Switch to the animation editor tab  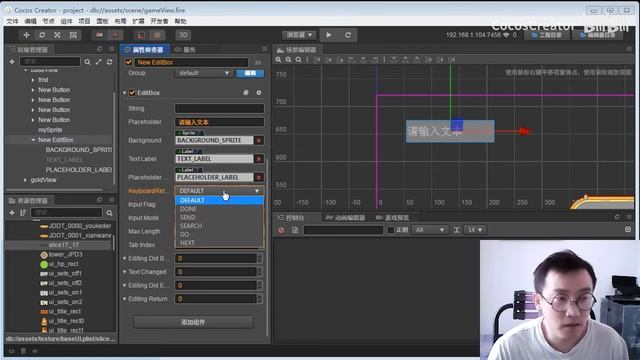click(345, 218)
